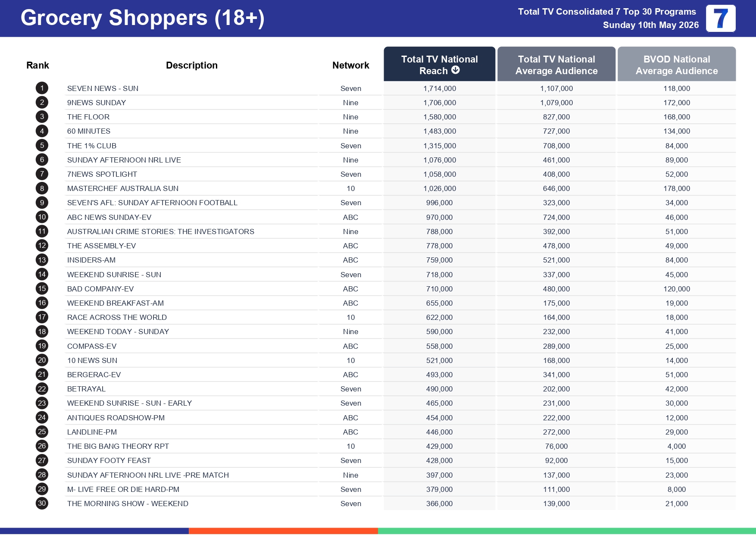Select ABC NEWS SUNDAY-EV program
This screenshot has height=535, width=756.
[109, 217]
